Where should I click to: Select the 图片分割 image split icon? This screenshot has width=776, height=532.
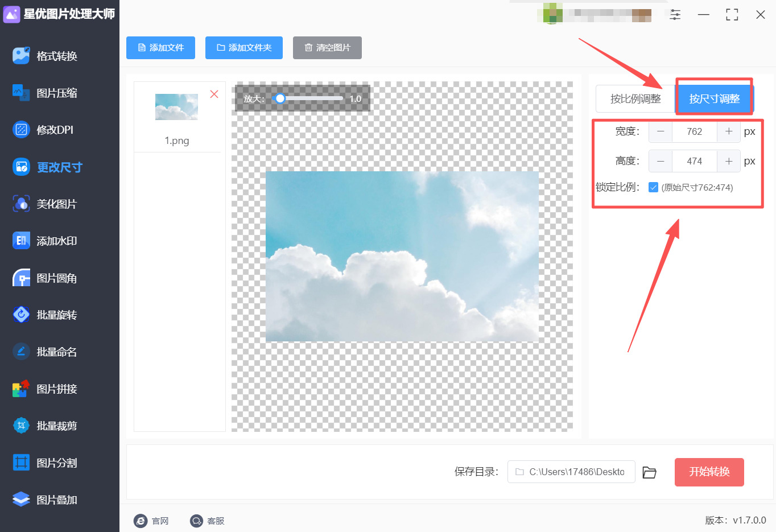pos(21,463)
